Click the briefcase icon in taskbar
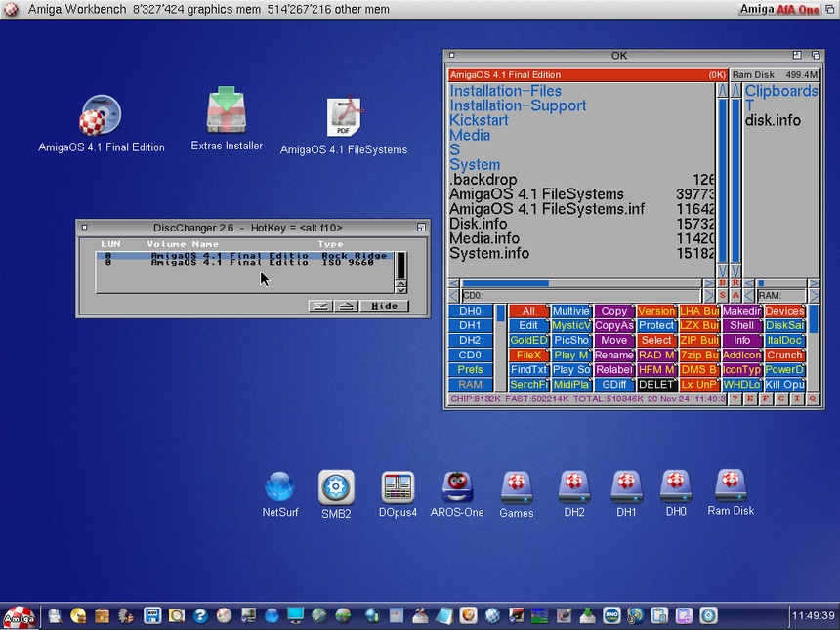The image size is (840, 630). tap(102, 616)
